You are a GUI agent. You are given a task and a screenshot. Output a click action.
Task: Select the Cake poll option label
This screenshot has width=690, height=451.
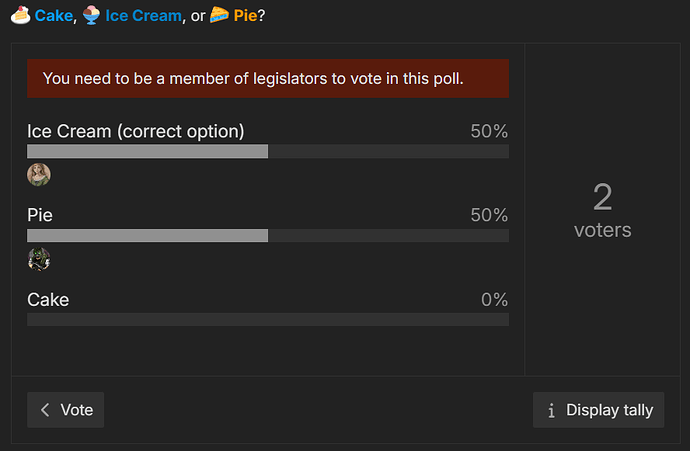coord(48,299)
